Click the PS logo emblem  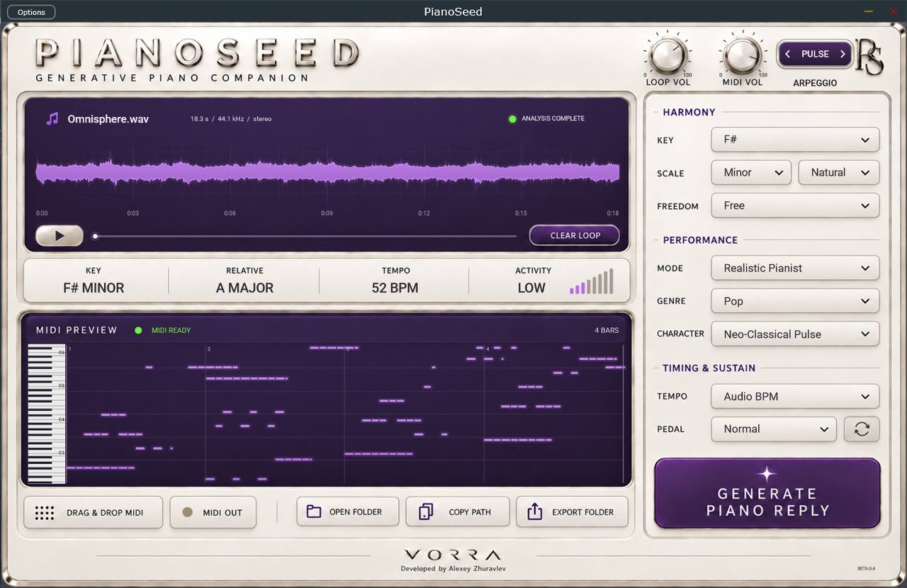click(869, 58)
